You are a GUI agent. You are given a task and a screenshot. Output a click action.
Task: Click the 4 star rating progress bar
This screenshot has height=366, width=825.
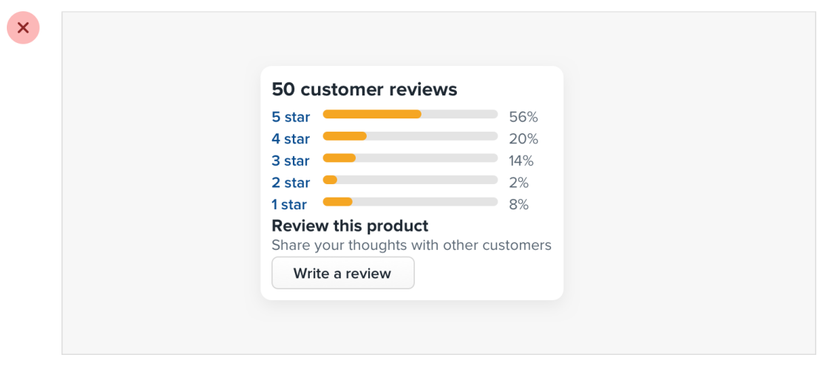tap(410, 136)
